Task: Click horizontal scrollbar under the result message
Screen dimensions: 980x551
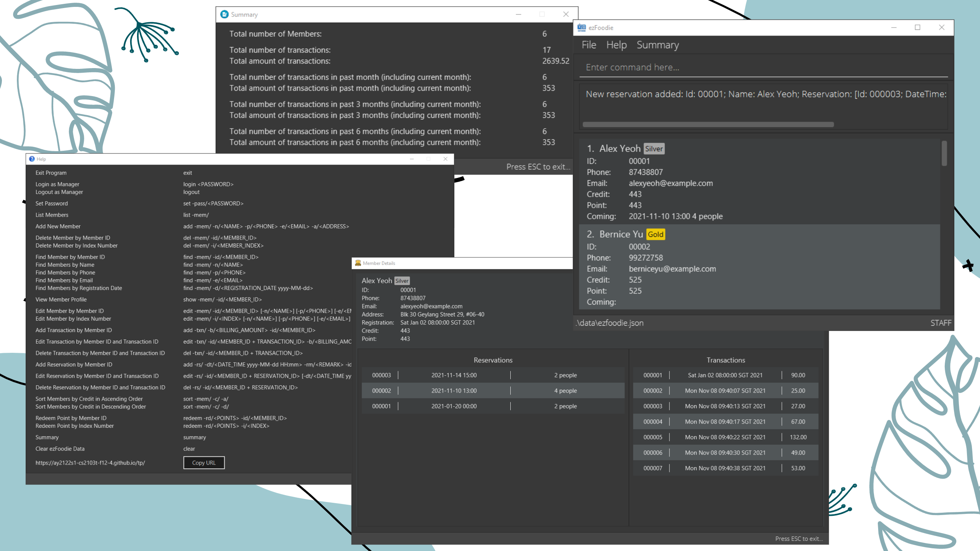Action: (708, 125)
